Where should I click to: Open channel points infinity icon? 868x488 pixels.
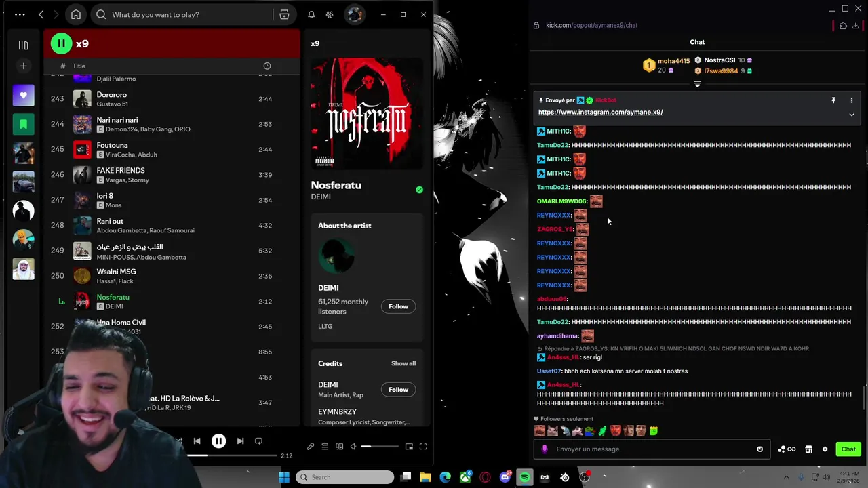click(x=787, y=449)
